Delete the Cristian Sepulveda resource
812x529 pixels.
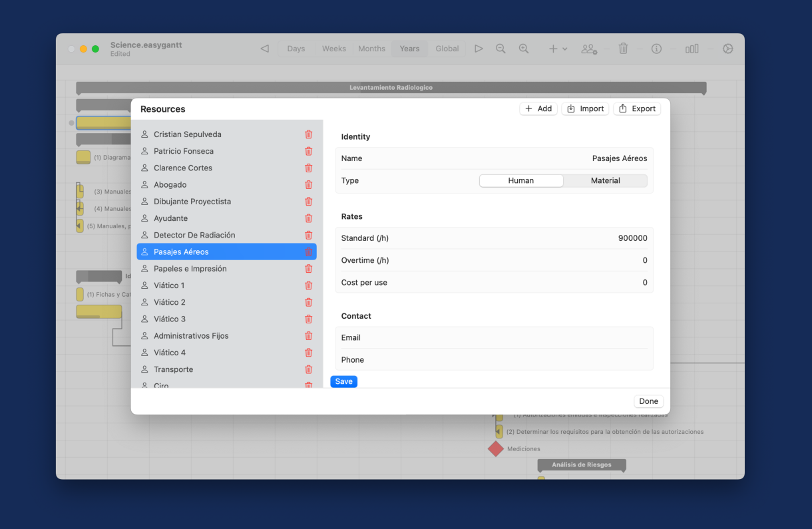tap(308, 134)
